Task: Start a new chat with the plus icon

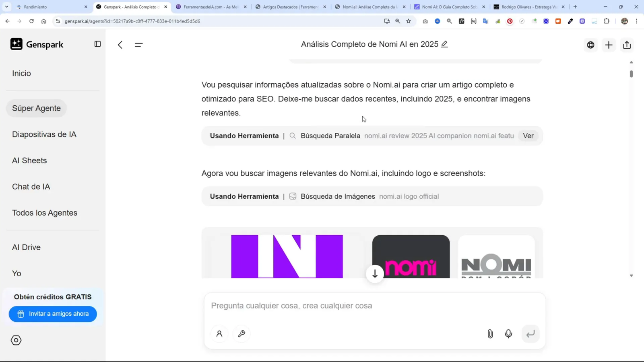Action: (x=609, y=45)
